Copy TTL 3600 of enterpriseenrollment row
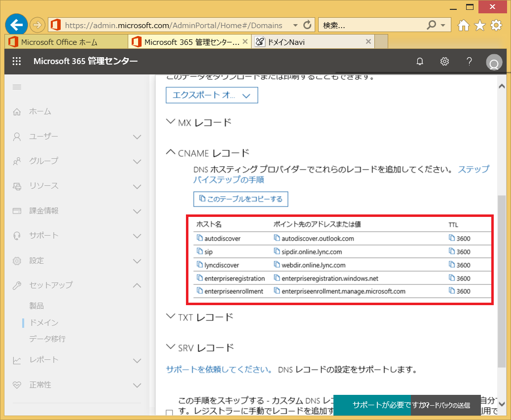This screenshot has width=511, height=420. (452, 291)
